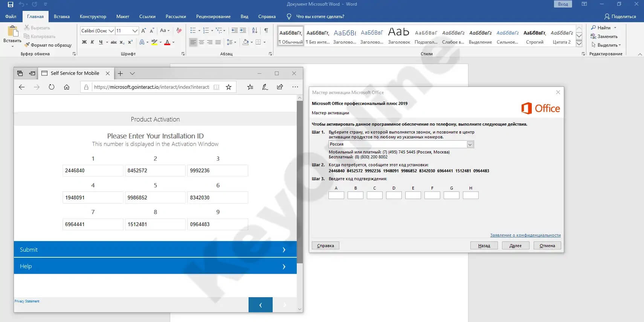This screenshot has height=322, width=644.
Task: Apply superscript formatting
Action: [x=130, y=42]
